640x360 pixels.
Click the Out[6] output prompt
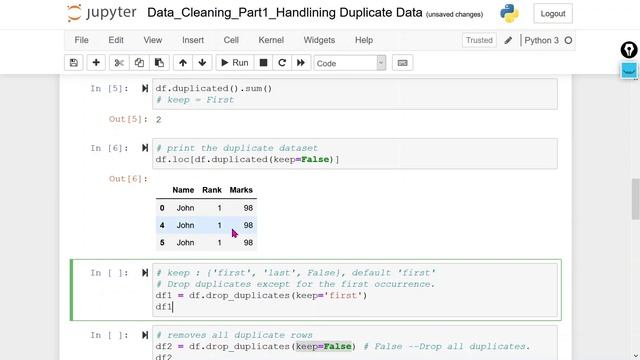pos(128,179)
